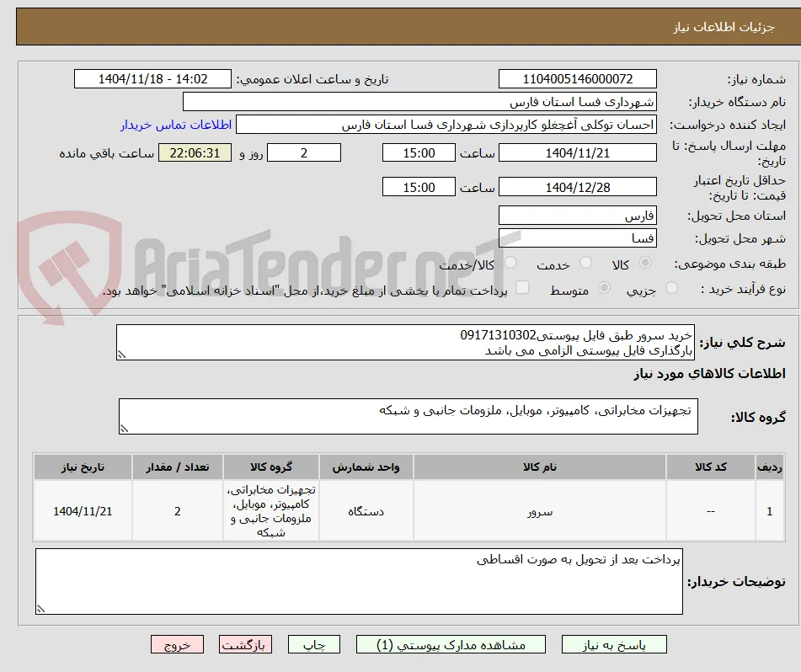The image size is (801, 672).
Task: Grab the resize handle of توضیحات خریدار textarea
Action: (40, 609)
